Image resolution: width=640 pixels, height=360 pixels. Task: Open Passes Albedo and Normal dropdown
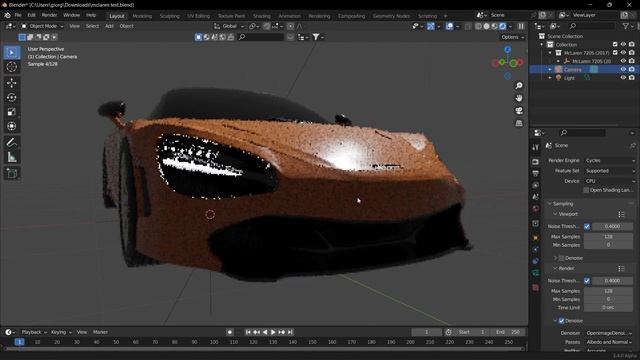click(x=609, y=342)
